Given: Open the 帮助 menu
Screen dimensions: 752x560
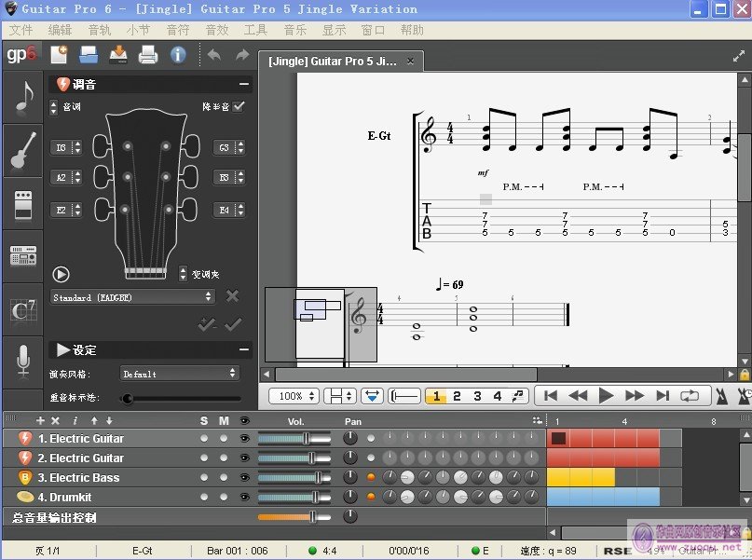Looking at the screenshot, I should [x=412, y=30].
